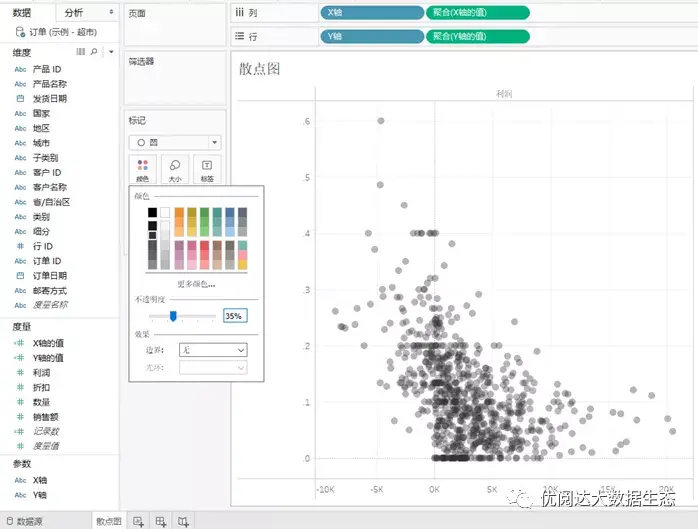Click the opacity slider handle

tap(173, 316)
